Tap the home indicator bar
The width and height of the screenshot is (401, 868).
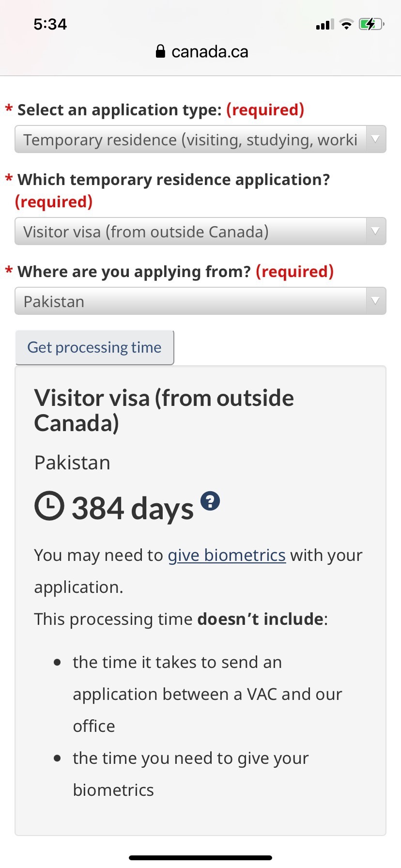tap(200, 858)
